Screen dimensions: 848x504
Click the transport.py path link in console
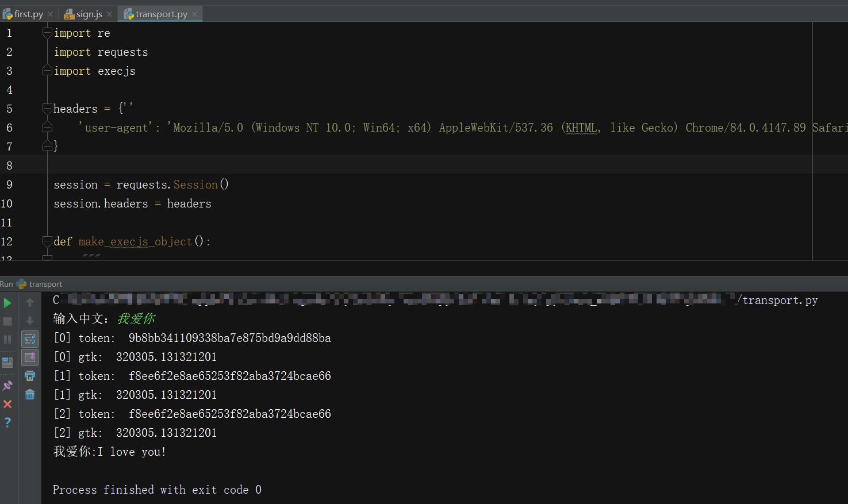coord(778,300)
